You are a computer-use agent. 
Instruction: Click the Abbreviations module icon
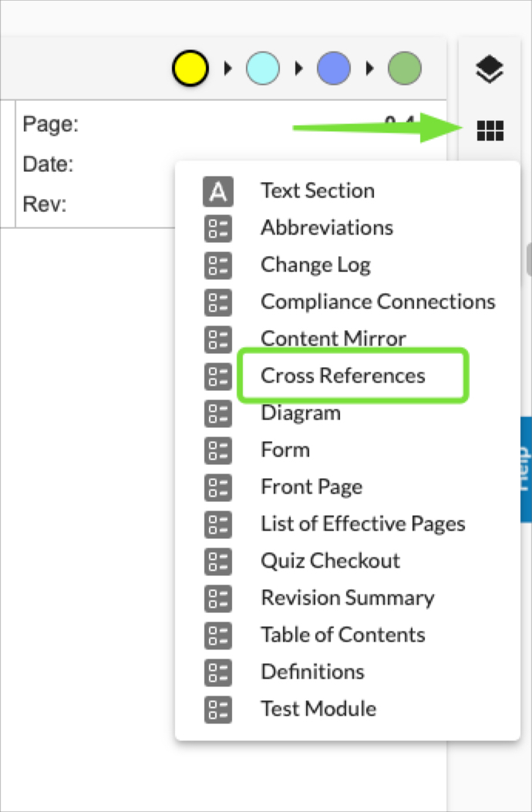coord(218,229)
